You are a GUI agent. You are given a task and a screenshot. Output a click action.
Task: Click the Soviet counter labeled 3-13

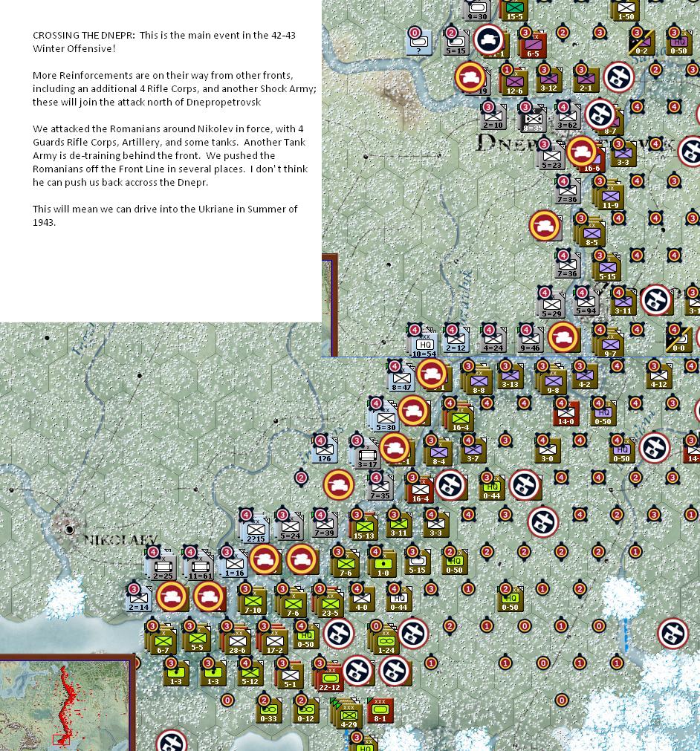pyautogui.click(x=510, y=377)
